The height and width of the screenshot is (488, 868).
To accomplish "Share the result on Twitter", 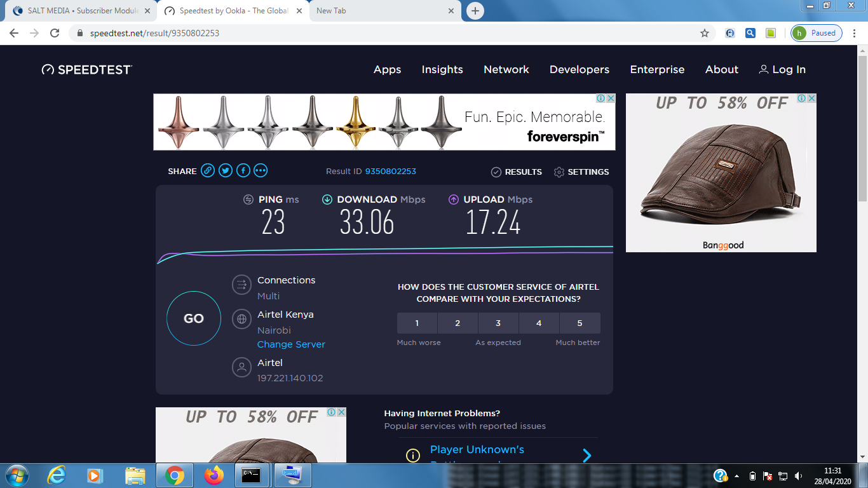I will [x=226, y=171].
